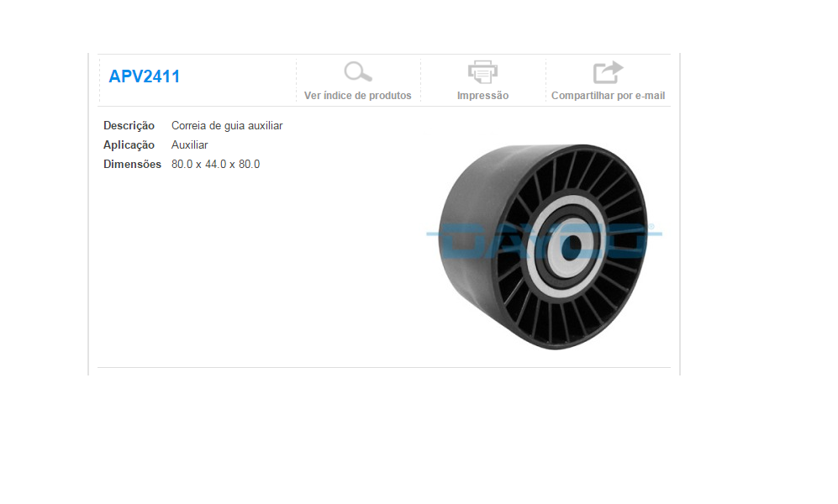
Task: Select the 'Aplicação' field label
Action: 129,144
